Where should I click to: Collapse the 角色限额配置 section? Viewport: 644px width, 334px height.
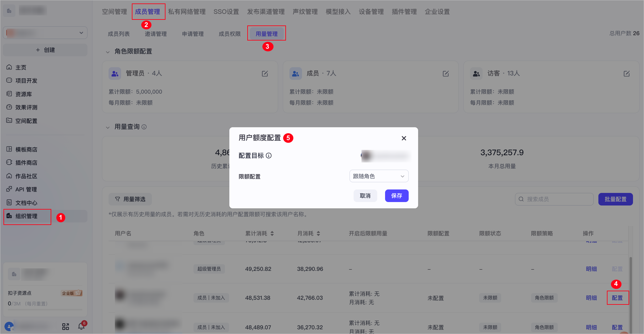pos(108,52)
